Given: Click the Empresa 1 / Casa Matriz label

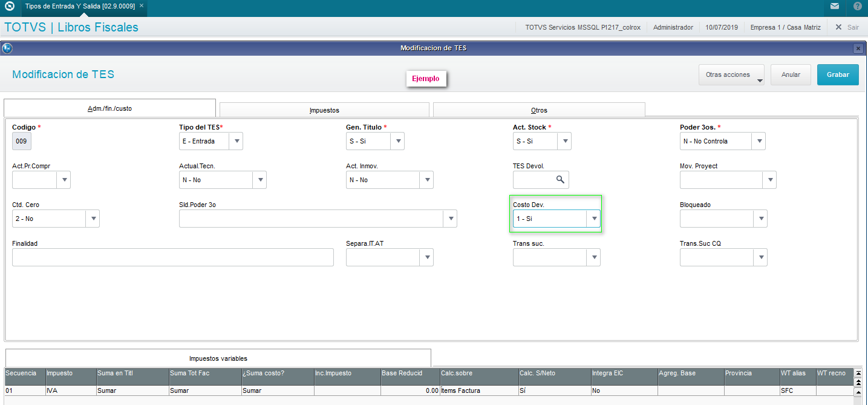Looking at the screenshot, I should [785, 27].
